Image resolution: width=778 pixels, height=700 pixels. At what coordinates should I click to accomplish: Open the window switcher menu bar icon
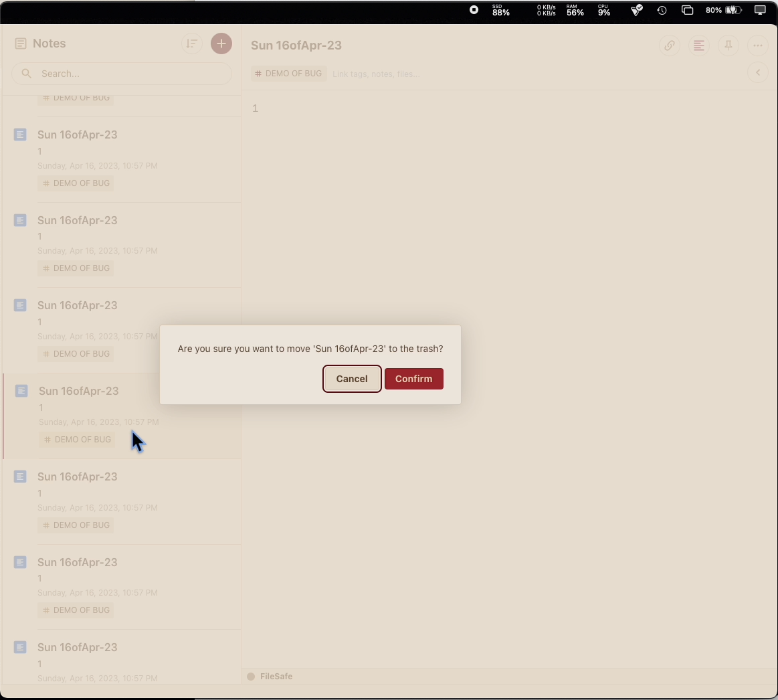coord(687,11)
